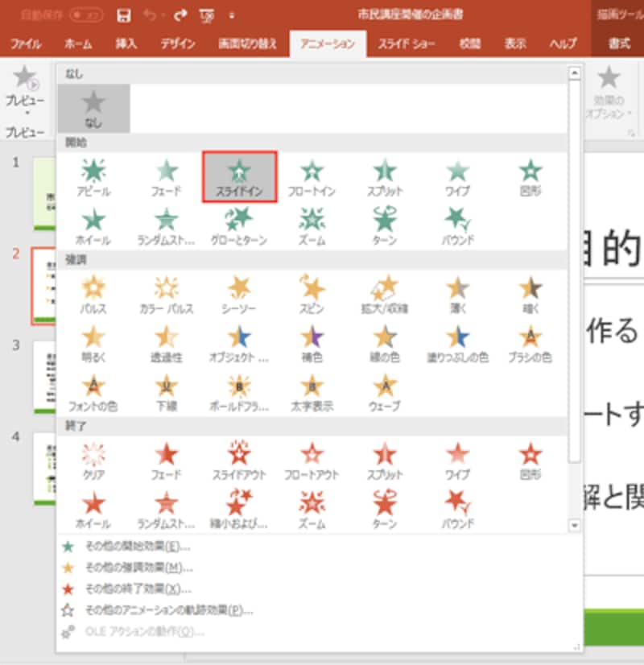Choose the red 縮小および exit effect
The width and height of the screenshot is (644, 665).
[239, 510]
